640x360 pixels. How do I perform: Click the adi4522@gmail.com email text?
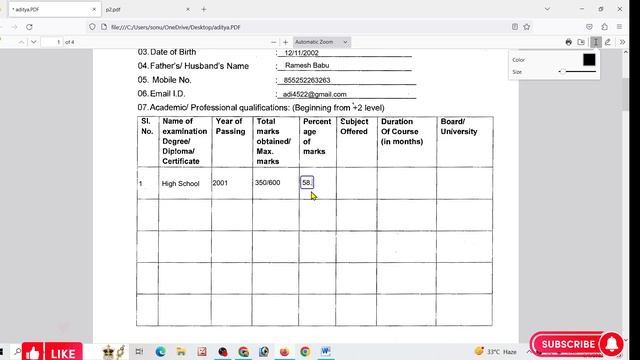click(315, 94)
